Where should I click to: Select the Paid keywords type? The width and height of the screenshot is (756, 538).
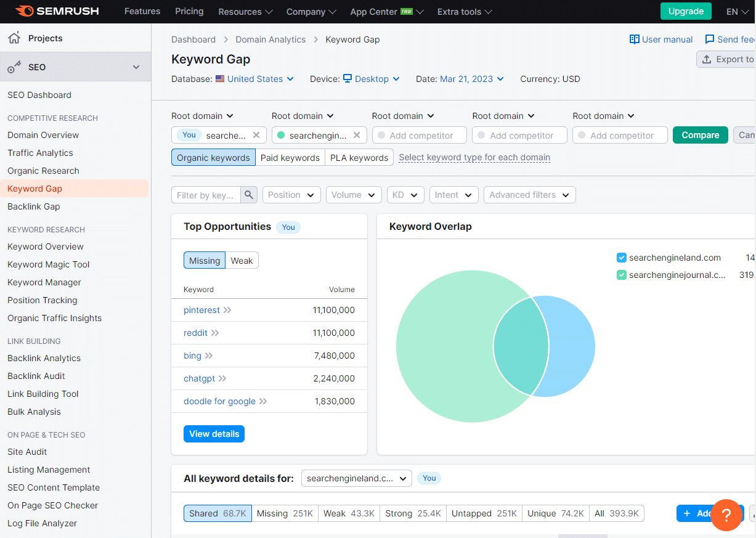click(290, 158)
